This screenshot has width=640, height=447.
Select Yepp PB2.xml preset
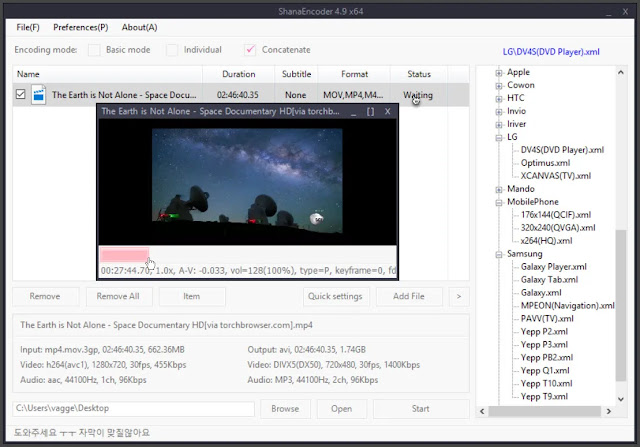click(x=547, y=358)
